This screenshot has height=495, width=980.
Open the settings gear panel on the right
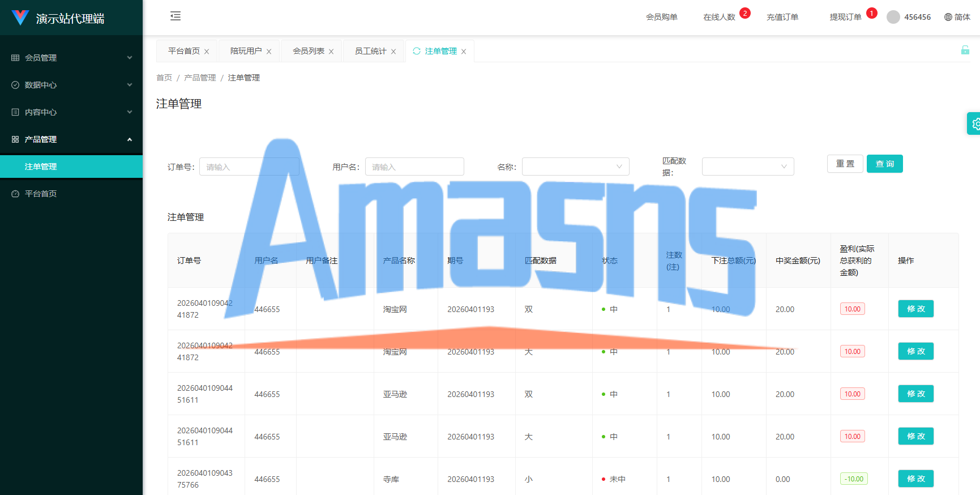click(974, 123)
